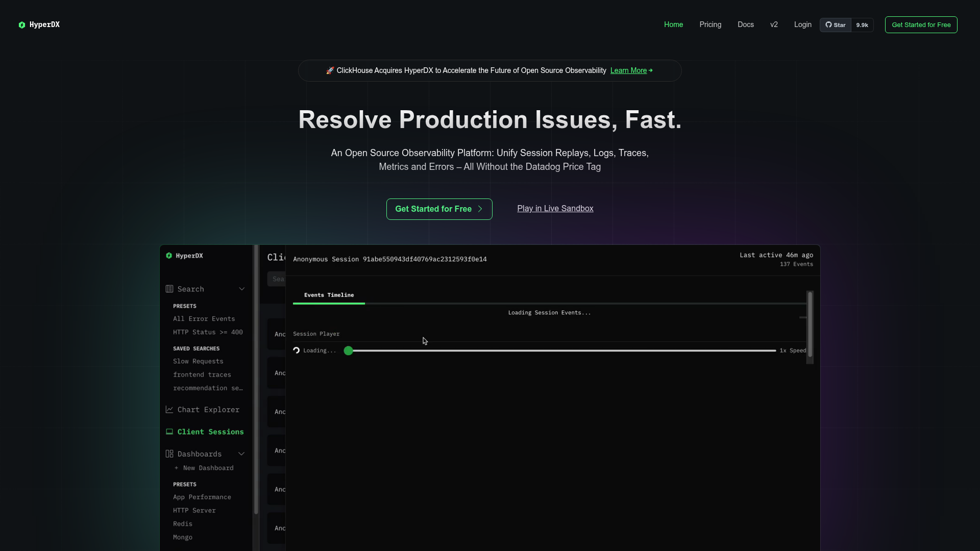Select the Events Timeline tab
980x551 pixels.
pyautogui.click(x=329, y=295)
